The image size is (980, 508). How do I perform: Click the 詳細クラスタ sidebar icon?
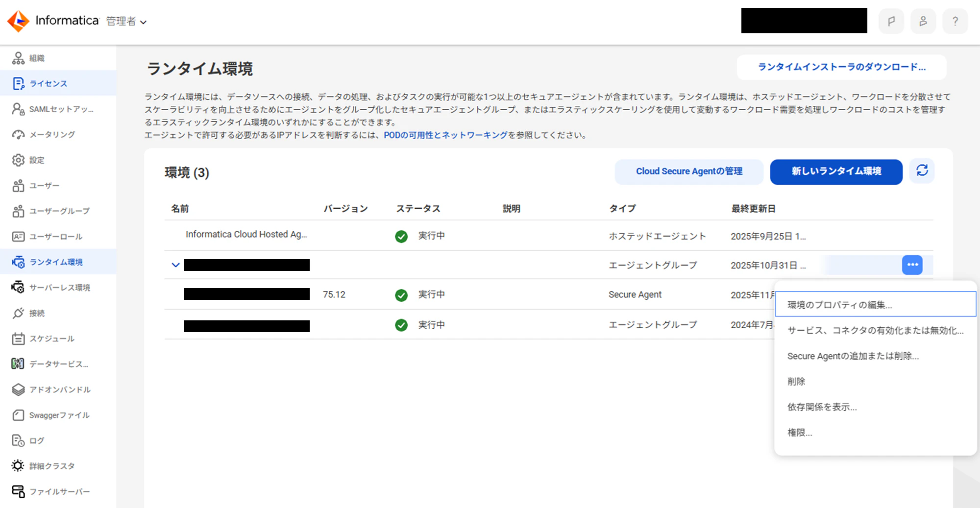(x=18, y=466)
